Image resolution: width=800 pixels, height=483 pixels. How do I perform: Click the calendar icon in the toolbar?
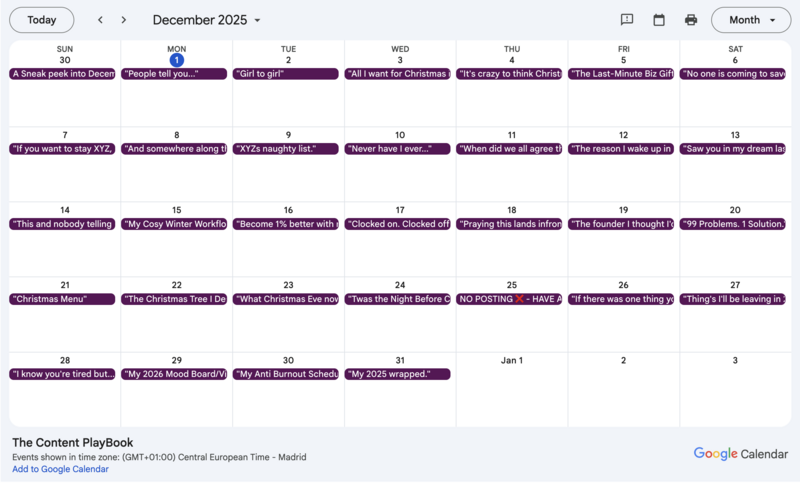(x=659, y=20)
